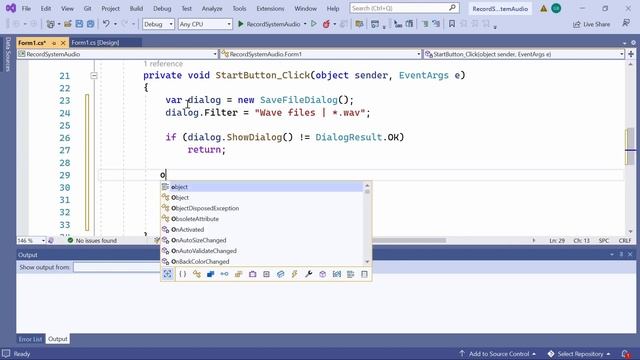
Task: Start debugging with green play button
Action: [241, 24]
